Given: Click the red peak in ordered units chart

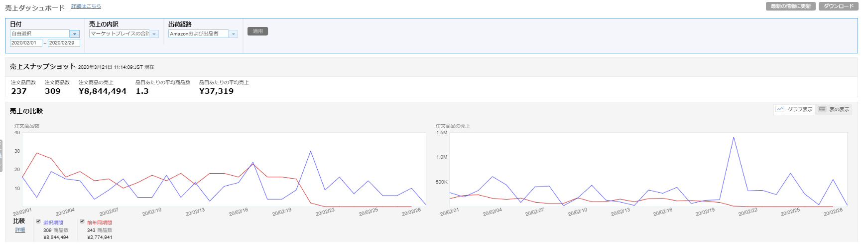Looking at the screenshot, I should (37, 153).
